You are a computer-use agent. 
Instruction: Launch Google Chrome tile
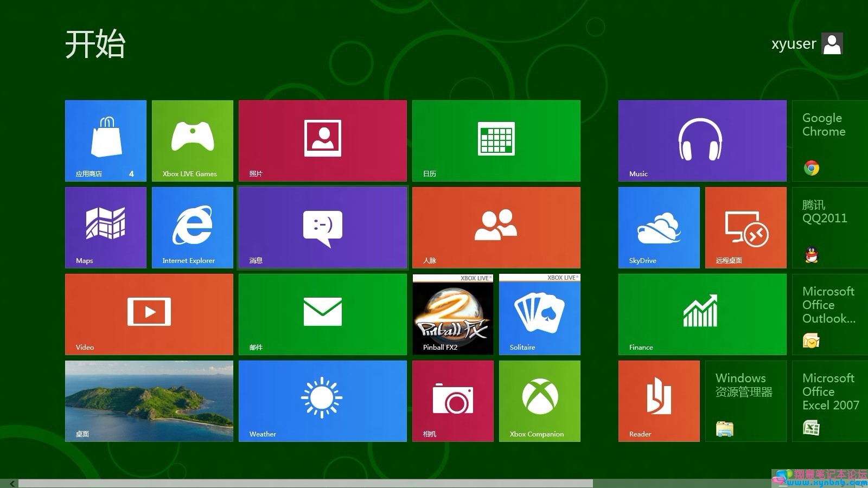click(x=830, y=141)
